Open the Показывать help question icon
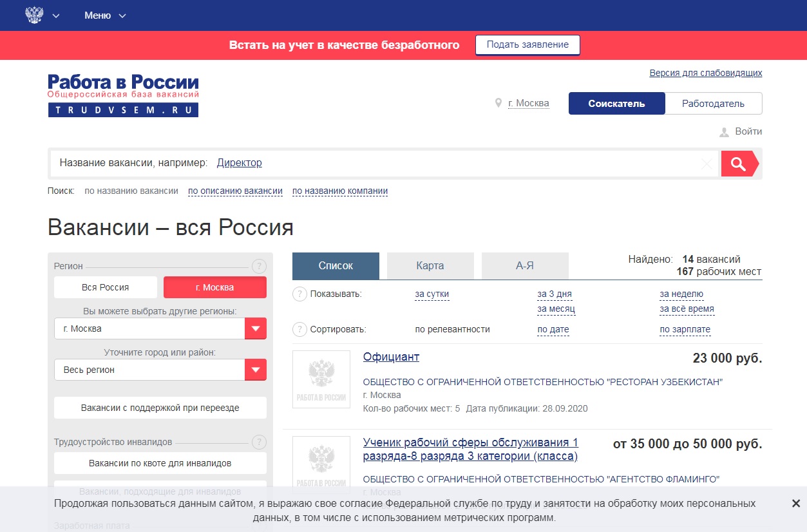 point(299,294)
